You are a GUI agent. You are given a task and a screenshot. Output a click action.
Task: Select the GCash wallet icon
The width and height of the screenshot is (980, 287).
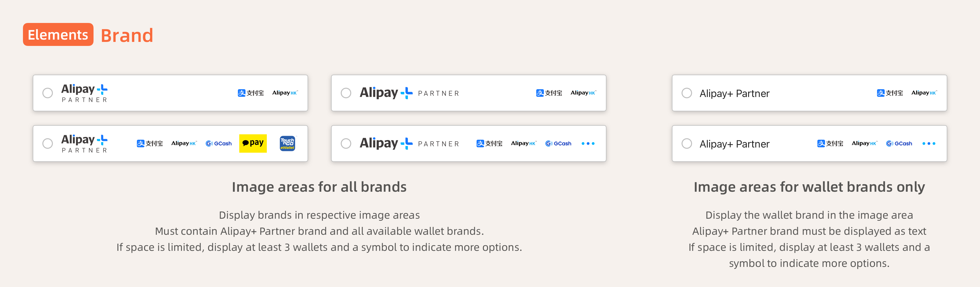pyautogui.click(x=219, y=143)
